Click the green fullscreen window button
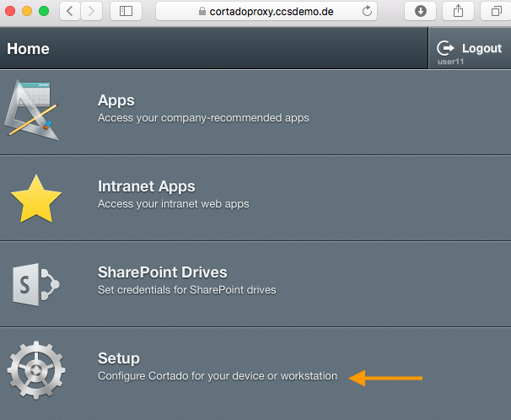 (x=44, y=11)
